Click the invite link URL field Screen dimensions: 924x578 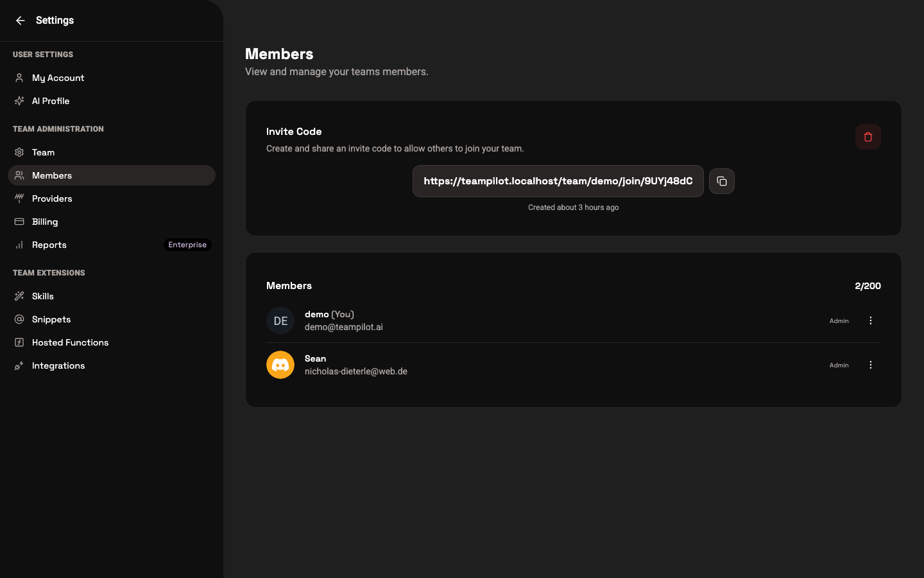point(558,181)
